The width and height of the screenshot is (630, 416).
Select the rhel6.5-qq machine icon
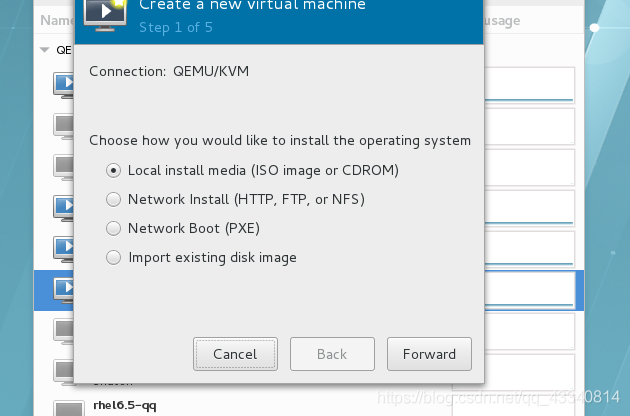(x=69, y=408)
